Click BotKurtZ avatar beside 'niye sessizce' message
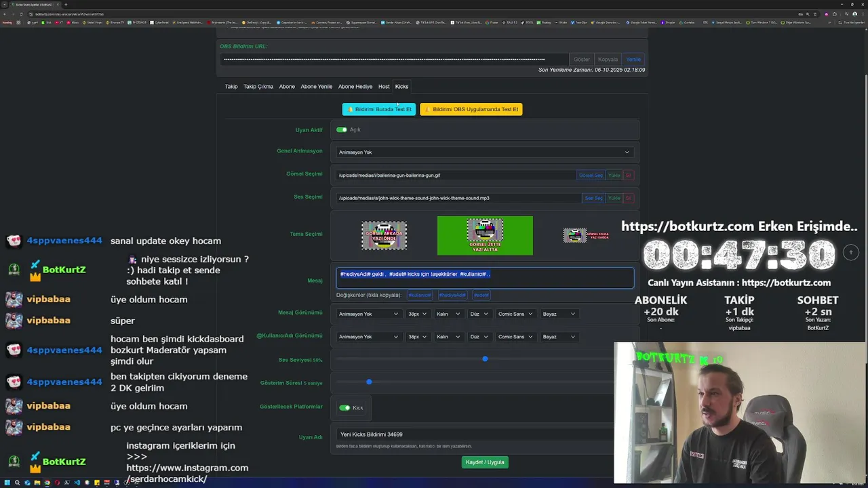The width and height of the screenshot is (868, 488). [x=14, y=270]
